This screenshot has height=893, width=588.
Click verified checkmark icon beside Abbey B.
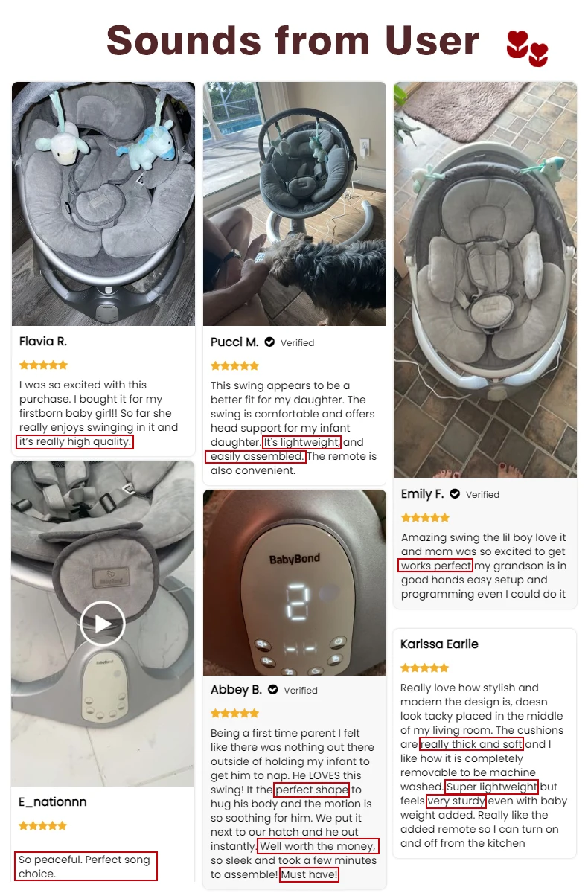[x=272, y=690]
